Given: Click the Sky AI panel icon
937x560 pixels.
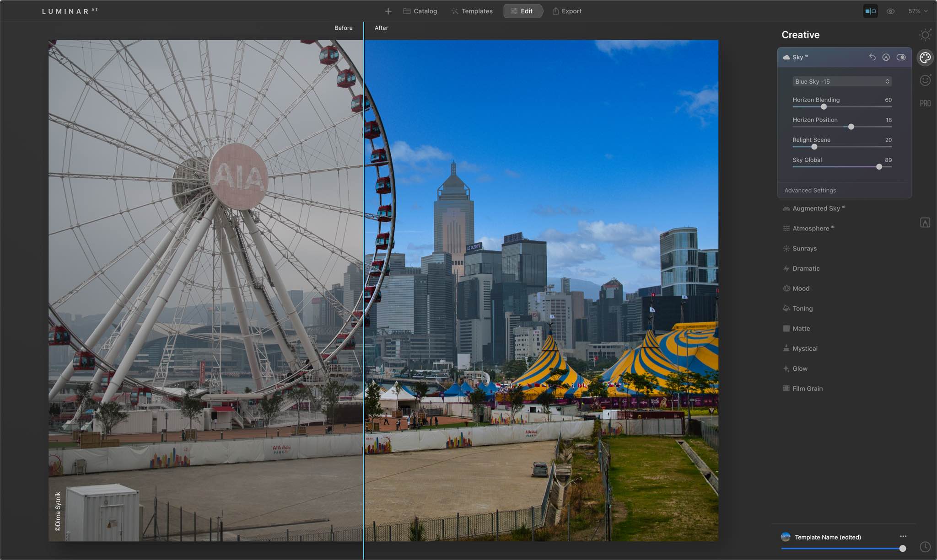Looking at the screenshot, I should coord(787,57).
